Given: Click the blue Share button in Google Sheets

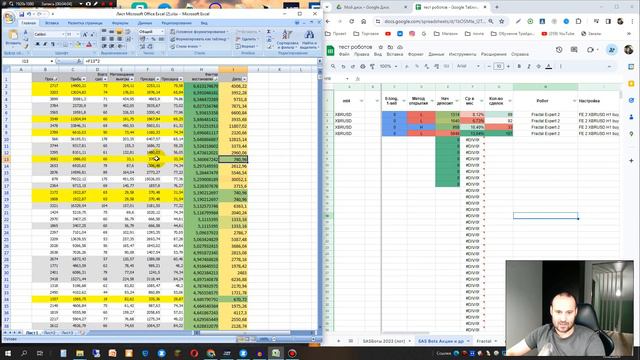Looking at the screenshot, I should pos(611,50).
